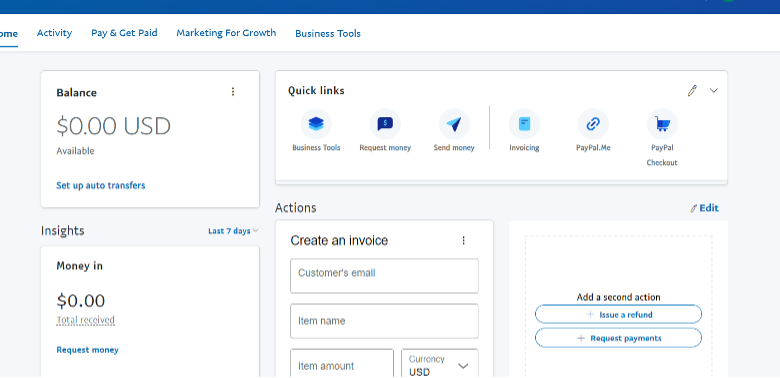Click the Request payments button

tap(618, 338)
